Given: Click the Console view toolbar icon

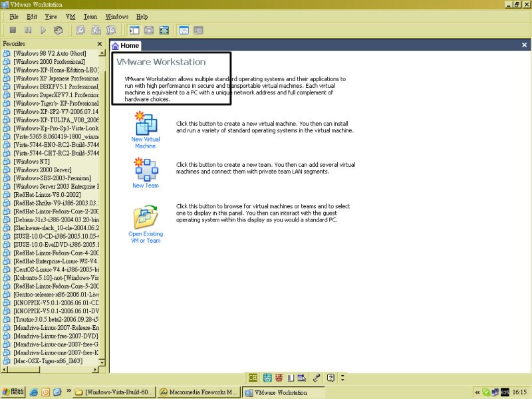Looking at the screenshot, I should [198, 30].
